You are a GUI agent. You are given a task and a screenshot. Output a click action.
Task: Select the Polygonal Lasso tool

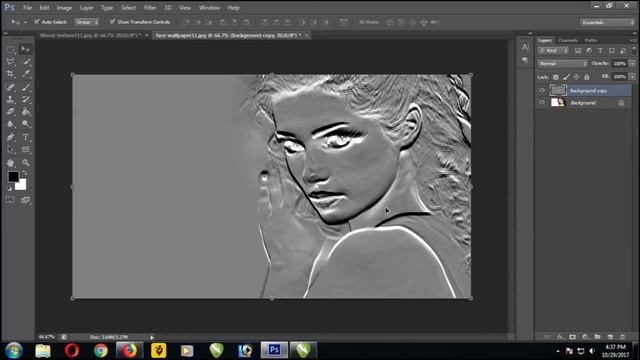(10, 62)
